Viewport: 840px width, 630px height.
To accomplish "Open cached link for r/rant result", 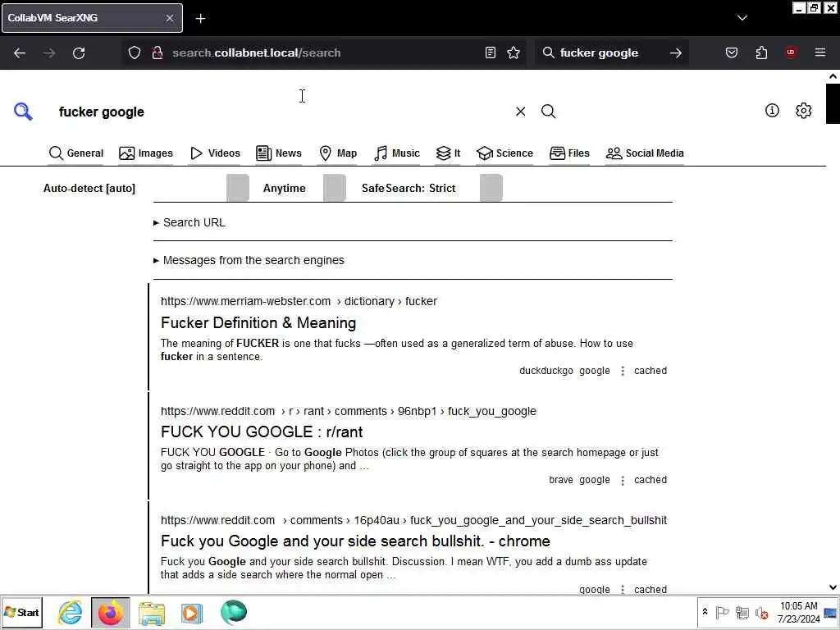I will (x=651, y=480).
